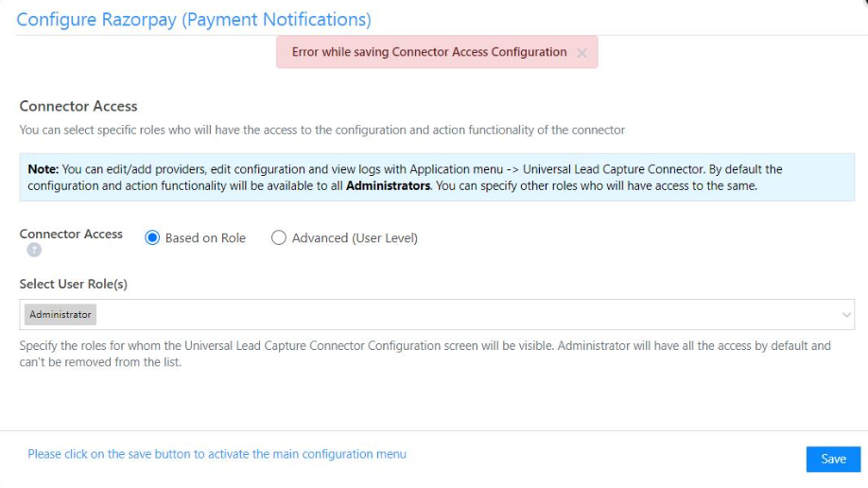Select the Based on Role radio button
868x488 pixels.
pyautogui.click(x=152, y=238)
